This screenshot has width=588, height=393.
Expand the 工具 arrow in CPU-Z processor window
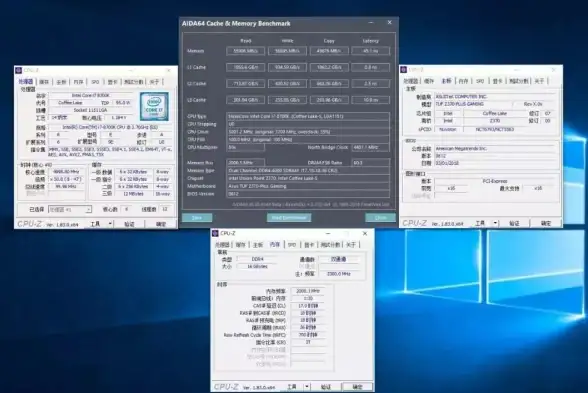coord(110,224)
